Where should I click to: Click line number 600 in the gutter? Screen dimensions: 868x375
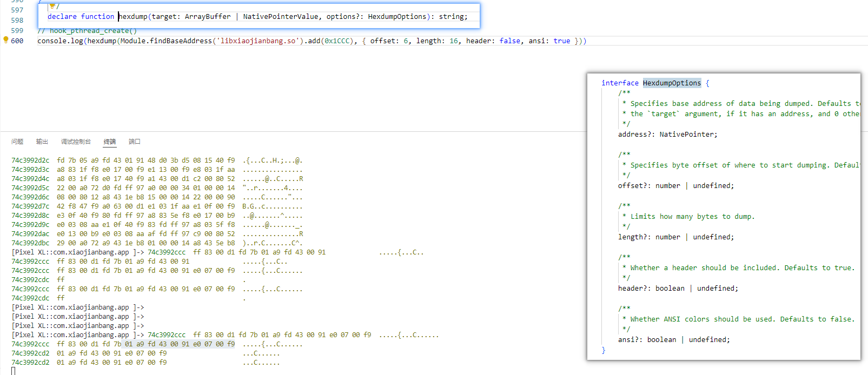click(x=17, y=41)
